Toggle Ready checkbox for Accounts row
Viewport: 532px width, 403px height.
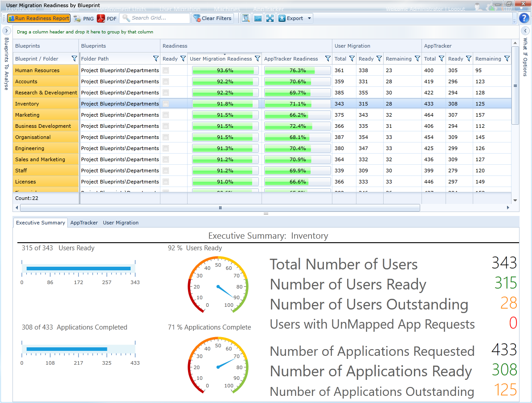(166, 82)
